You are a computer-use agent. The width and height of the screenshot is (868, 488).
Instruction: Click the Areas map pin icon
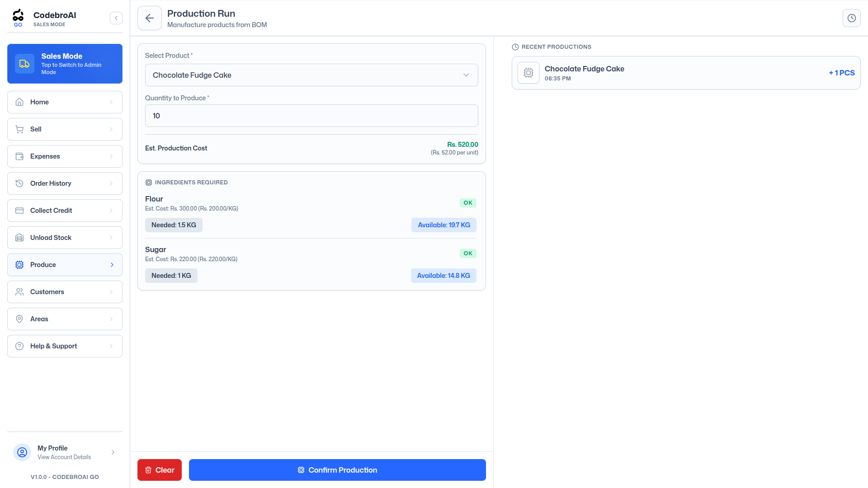pyautogui.click(x=19, y=319)
